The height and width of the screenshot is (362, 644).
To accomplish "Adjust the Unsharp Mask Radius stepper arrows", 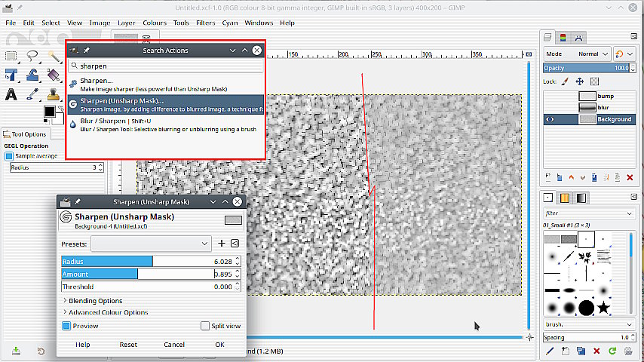I will [238, 262].
